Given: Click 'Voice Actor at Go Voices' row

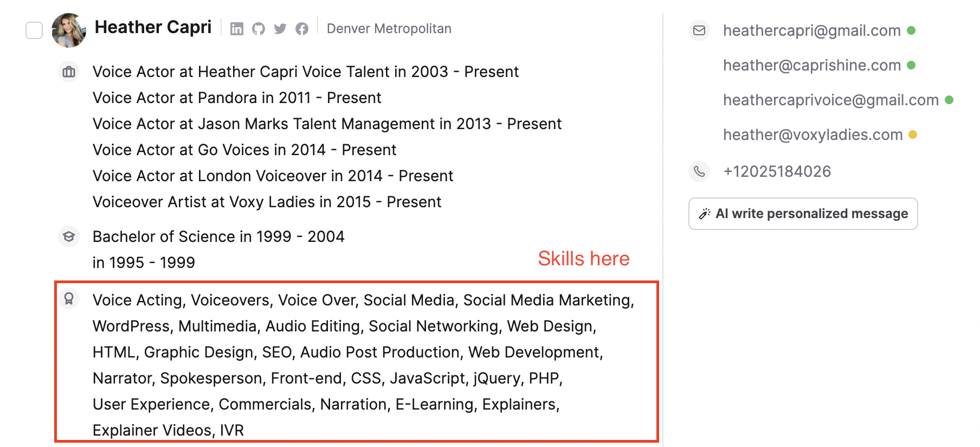Looking at the screenshot, I should click(244, 150).
